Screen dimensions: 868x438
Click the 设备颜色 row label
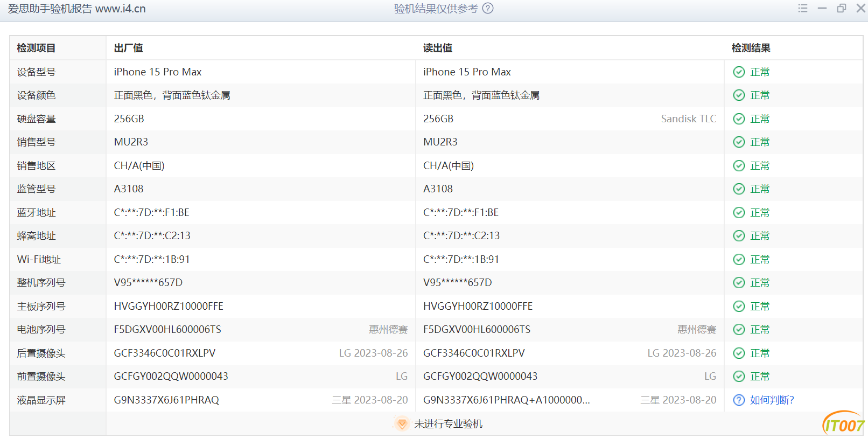36,95
